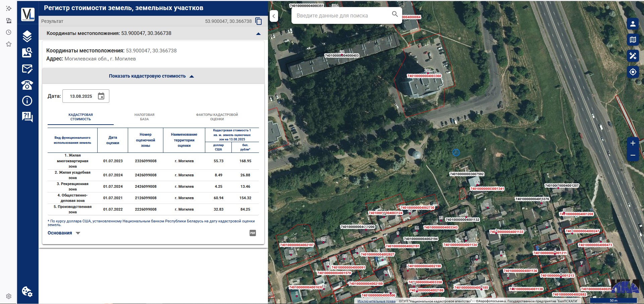Switch to 'Факторы кадастровой оценки' tab
The width and height of the screenshot is (644, 304).
tap(217, 117)
